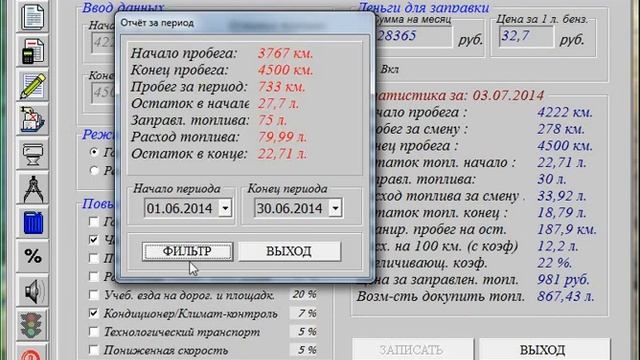The height and width of the screenshot is (360, 640).
Task: Select the unselected second radio button under Режим
Action: (x=94, y=170)
